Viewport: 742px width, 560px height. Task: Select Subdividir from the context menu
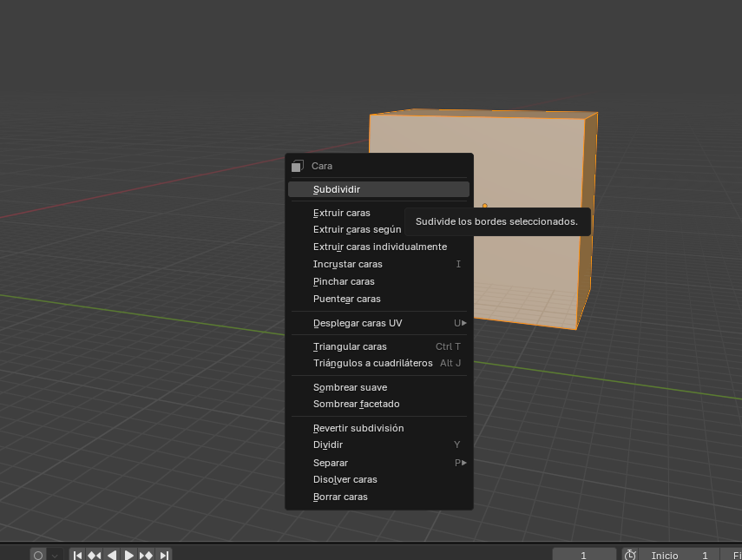click(338, 188)
